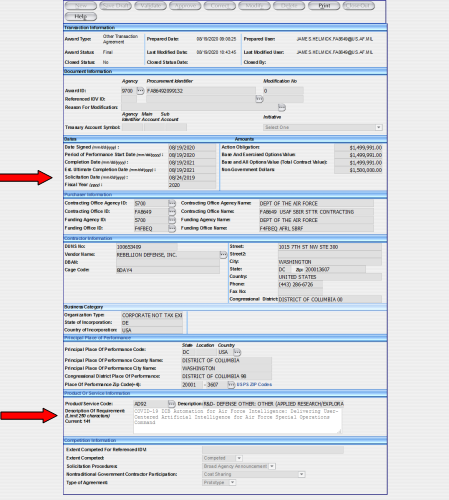Expand the Initiative Select One dropdown
Image resolution: width=449 pixels, height=500 pixels.
[378, 127]
